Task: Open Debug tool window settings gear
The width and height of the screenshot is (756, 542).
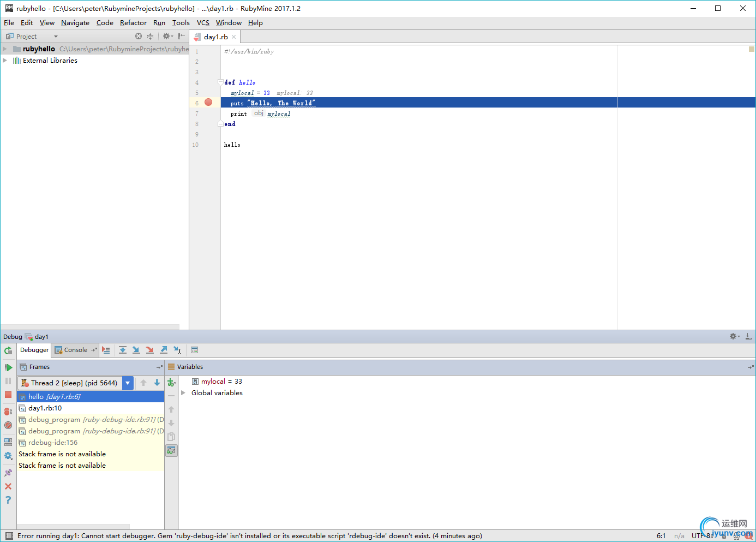Action: pos(734,336)
